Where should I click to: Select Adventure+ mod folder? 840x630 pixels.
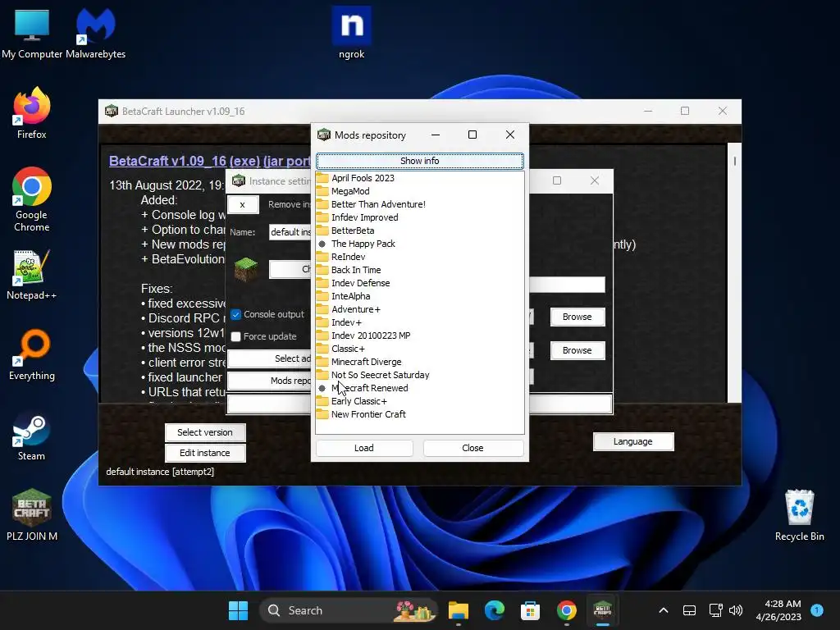[356, 309]
